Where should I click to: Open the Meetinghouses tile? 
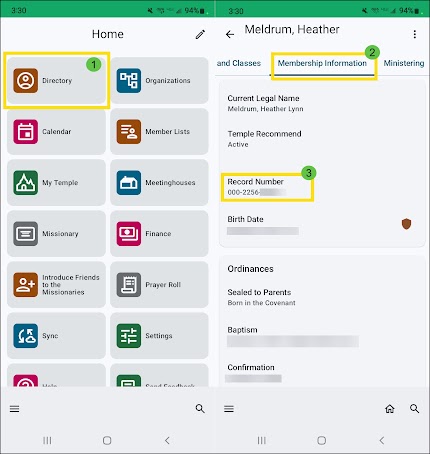click(159, 182)
